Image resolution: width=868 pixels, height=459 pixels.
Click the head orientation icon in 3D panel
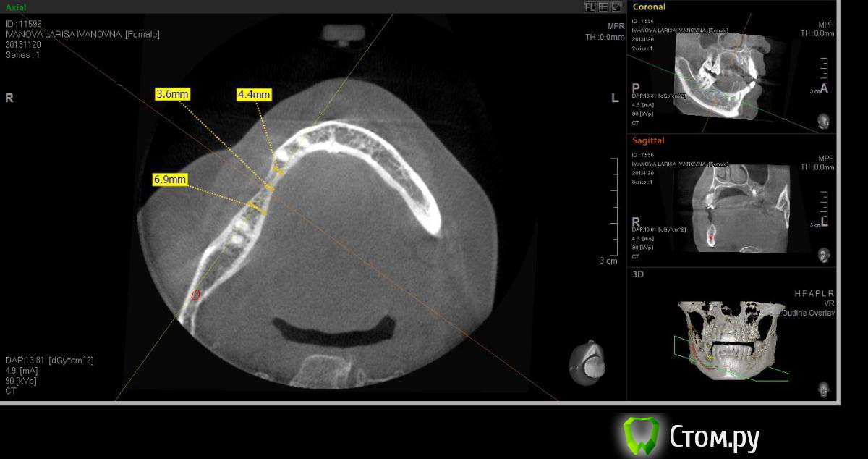tap(823, 389)
